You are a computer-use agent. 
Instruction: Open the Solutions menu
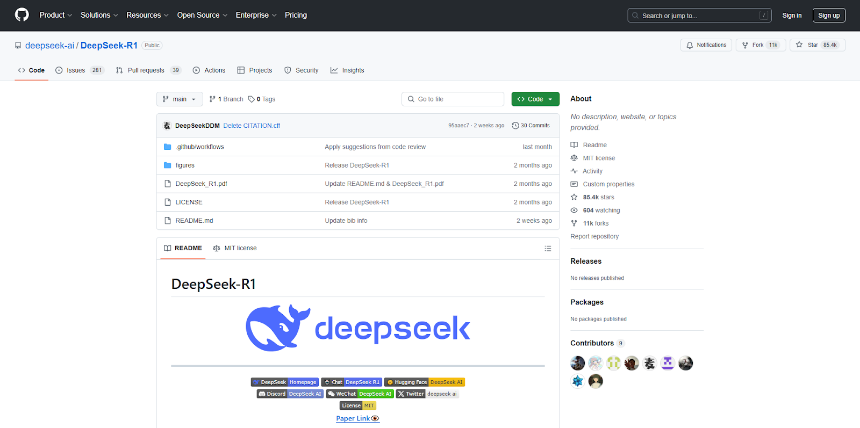coord(99,15)
